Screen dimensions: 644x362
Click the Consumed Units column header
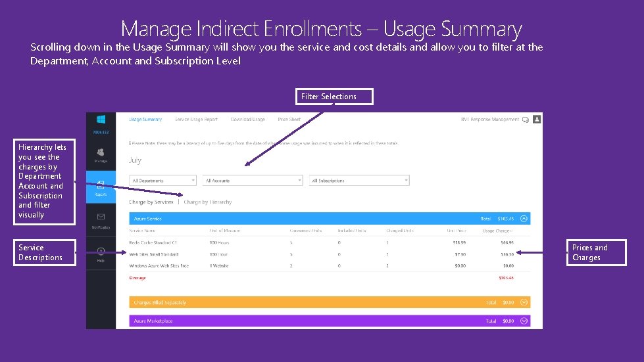point(306,231)
